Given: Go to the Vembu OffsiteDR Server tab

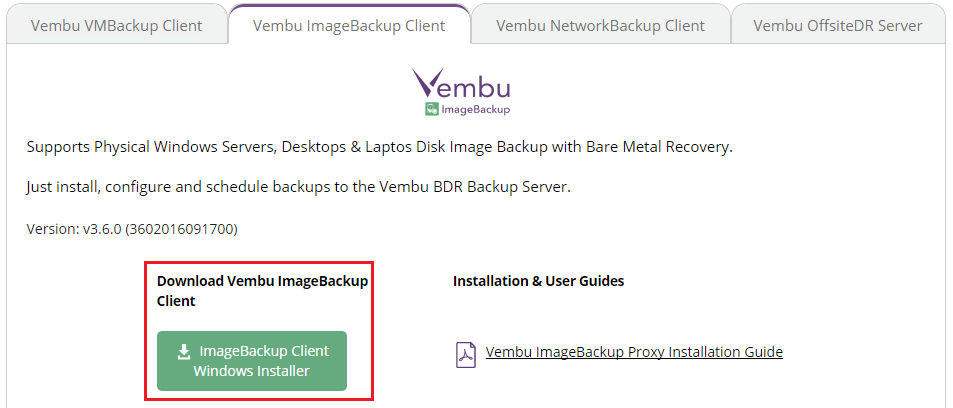Looking at the screenshot, I should (837, 25).
